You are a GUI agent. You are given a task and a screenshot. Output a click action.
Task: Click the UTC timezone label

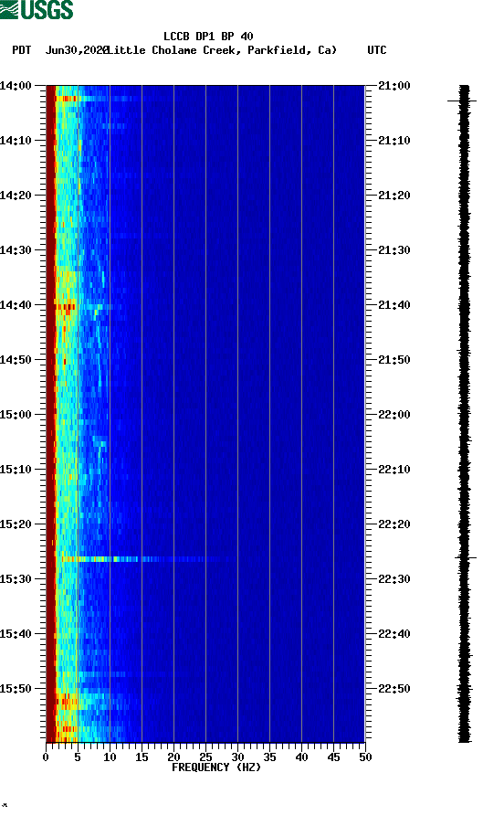377,50
